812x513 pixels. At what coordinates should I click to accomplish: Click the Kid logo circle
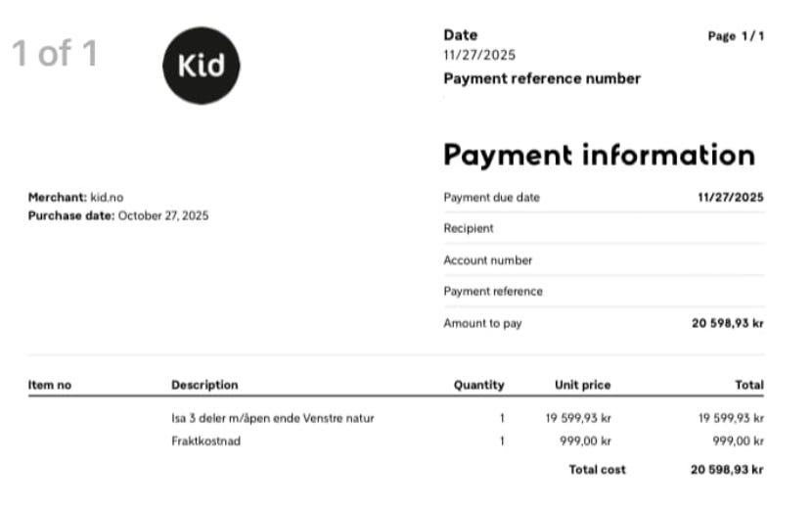(201, 65)
